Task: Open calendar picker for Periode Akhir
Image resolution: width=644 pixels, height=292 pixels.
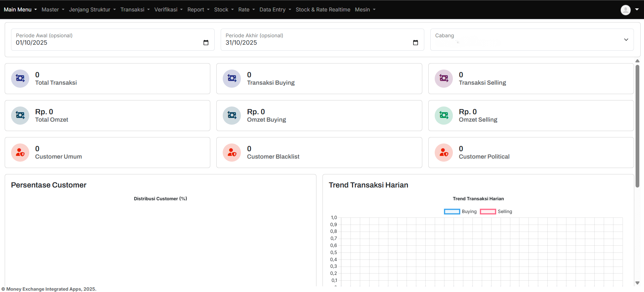Action: click(415, 43)
